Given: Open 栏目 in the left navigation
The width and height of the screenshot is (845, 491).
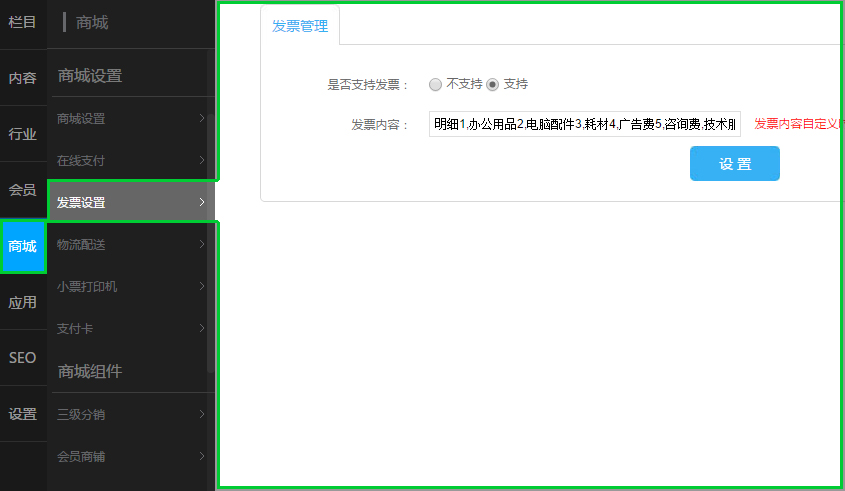Looking at the screenshot, I should tap(23, 22).
